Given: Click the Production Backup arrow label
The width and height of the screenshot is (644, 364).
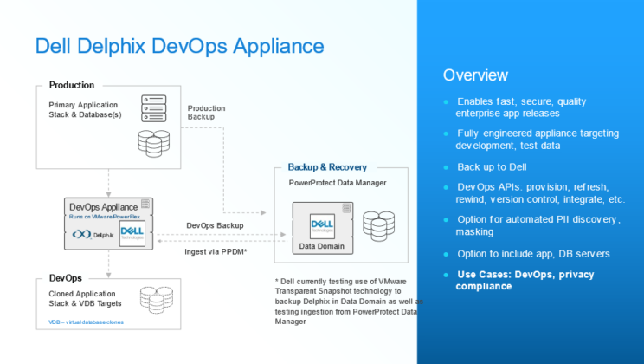Looking at the screenshot, I should [206, 113].
